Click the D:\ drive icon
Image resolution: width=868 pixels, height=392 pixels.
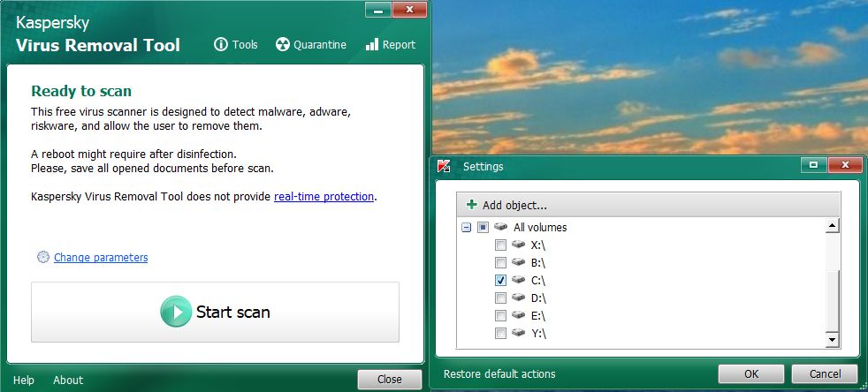pos(518,298)
